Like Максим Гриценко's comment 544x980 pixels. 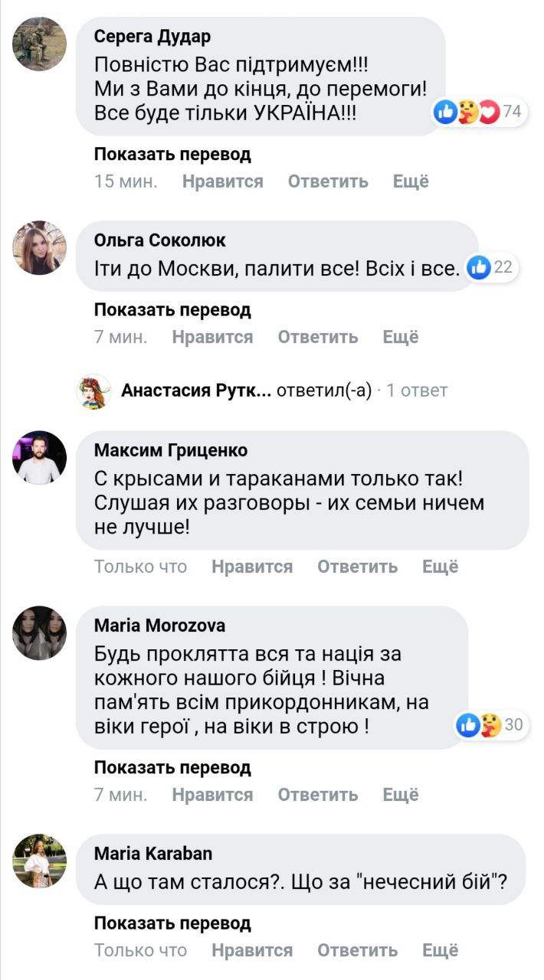pyautogui.click(x=252, y=567)
